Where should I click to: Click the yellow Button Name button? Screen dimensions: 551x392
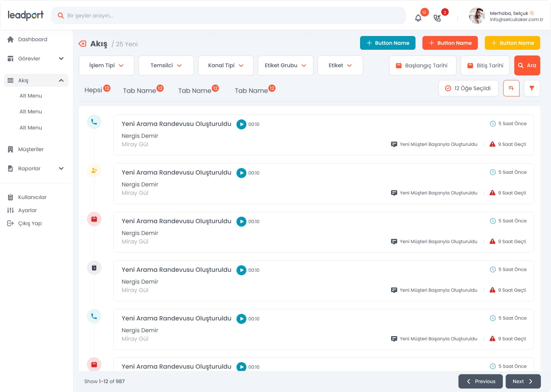pyautogui.click(x=512, y=43)
